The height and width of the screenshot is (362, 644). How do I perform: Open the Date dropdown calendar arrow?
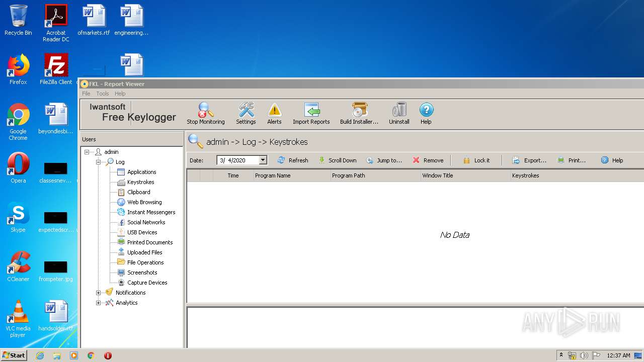point(263,160)
